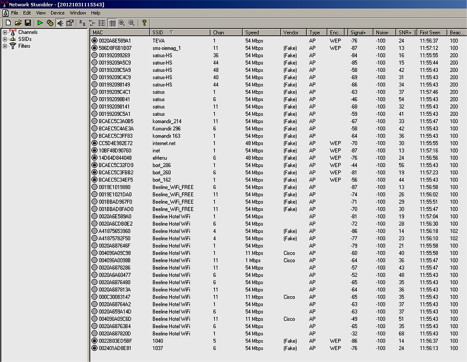Sort by the SSID column header
Viewport: 467px width, 362px height.
[x=180, y=32]
